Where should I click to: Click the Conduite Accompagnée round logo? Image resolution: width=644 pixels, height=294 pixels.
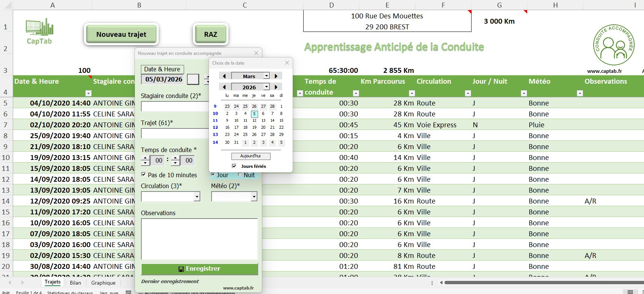tap(614, 45)
